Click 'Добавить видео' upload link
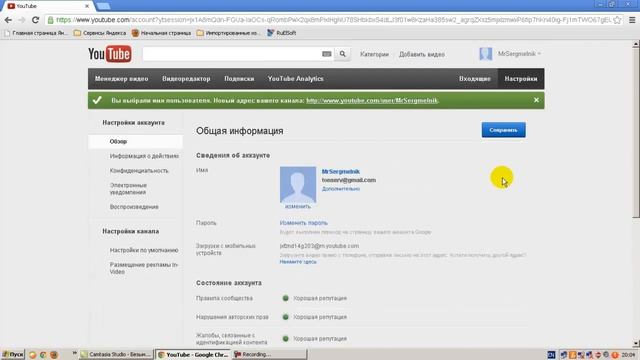 (x=422, y=54)
